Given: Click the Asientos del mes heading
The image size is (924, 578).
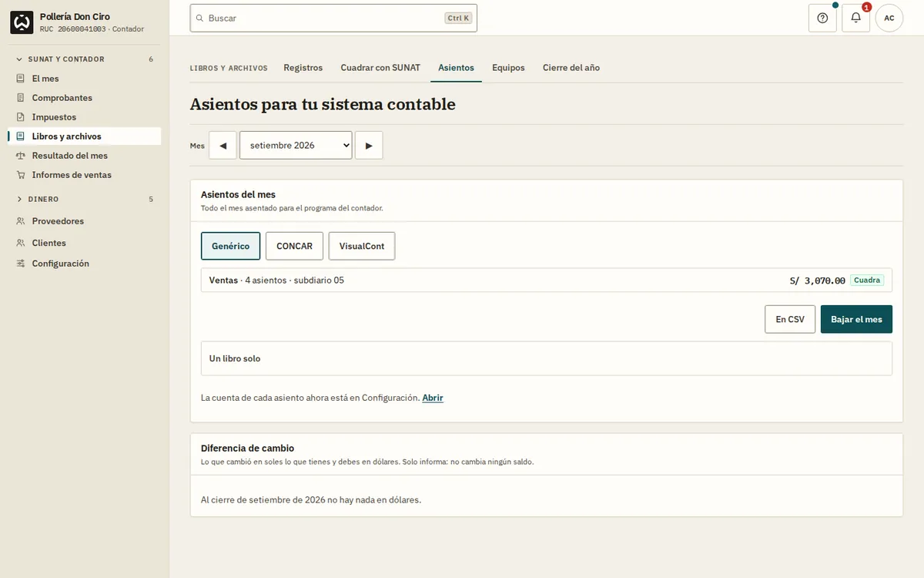Looking at the screenshot, I should pos(238,194).
